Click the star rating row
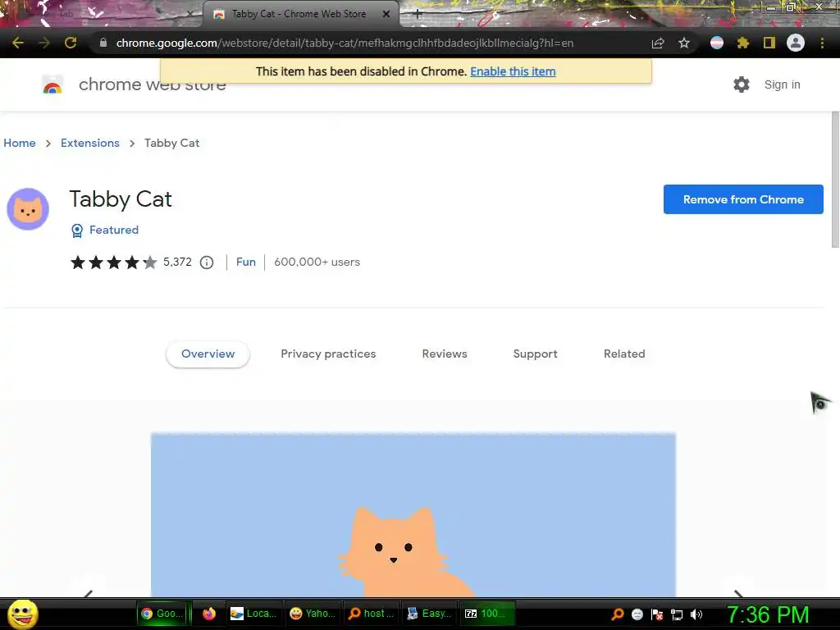This screenshot has height=630, width=840. pyautogui.click(x=113, y=262)
